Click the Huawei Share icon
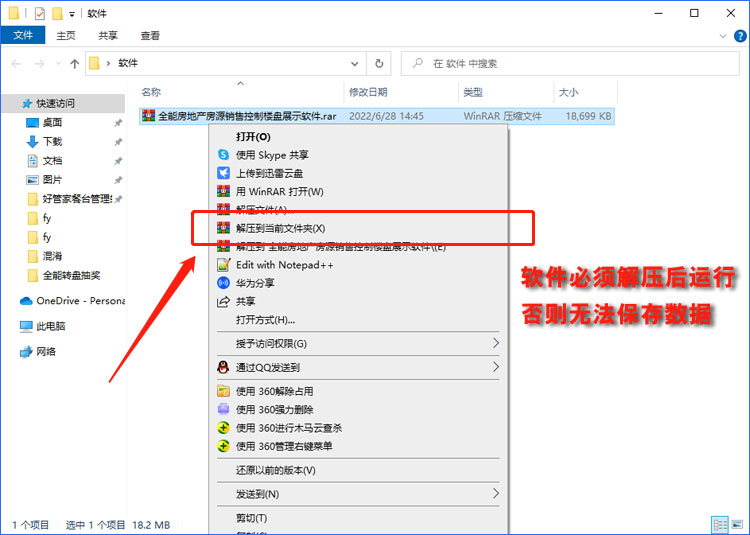The height and width of the screenshot is (535, 750). (x=224, y=283)
